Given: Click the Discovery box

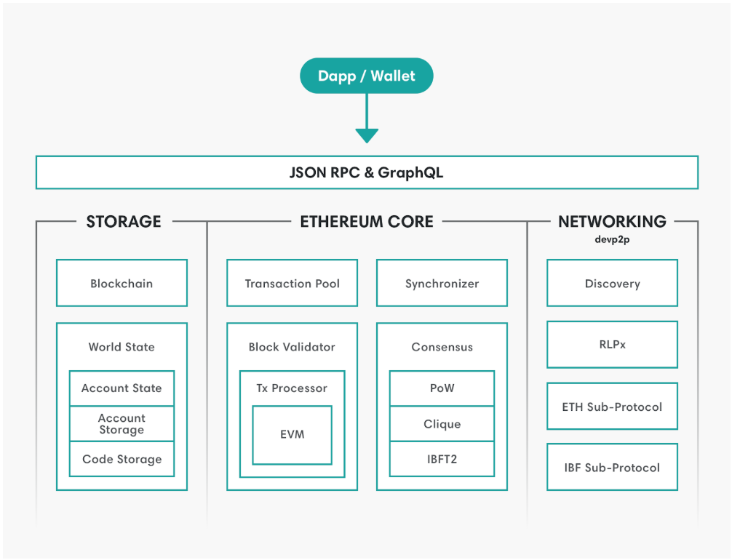Looking at the screenshot, I should (613, 283).
